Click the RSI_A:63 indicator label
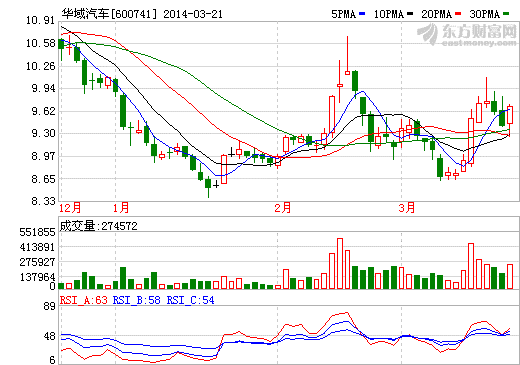 [x=84, y=300]
